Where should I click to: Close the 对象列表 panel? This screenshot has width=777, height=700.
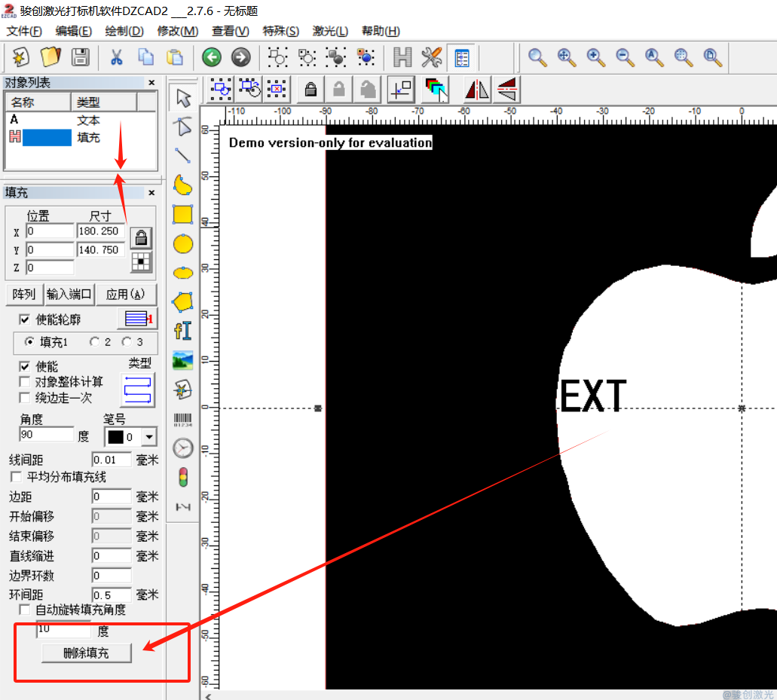(x=151, y=83)
